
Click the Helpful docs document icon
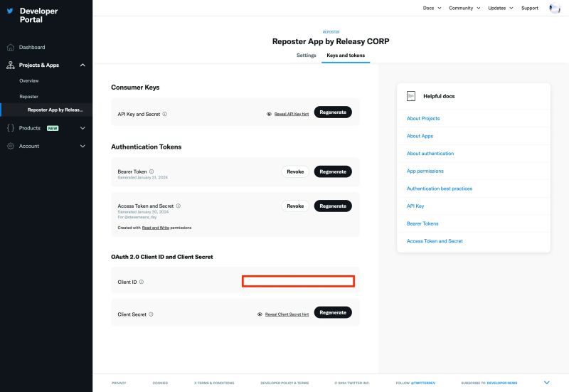[411, 96]
